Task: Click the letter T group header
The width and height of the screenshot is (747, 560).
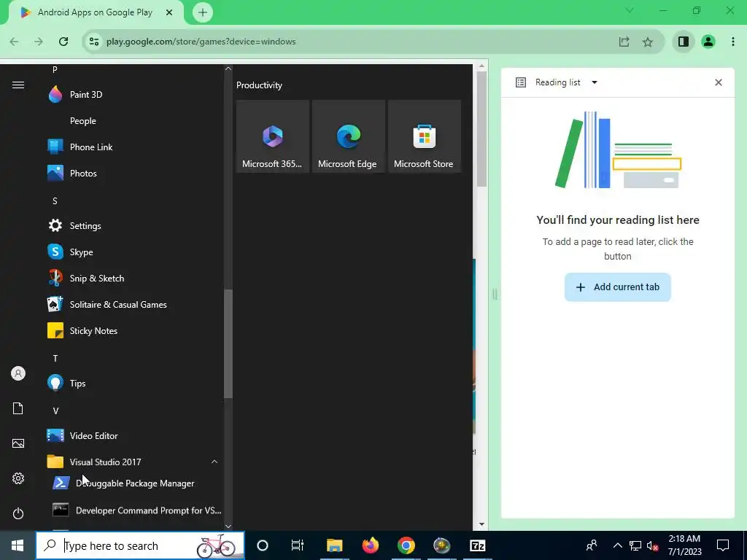Action: pos(55,358)
